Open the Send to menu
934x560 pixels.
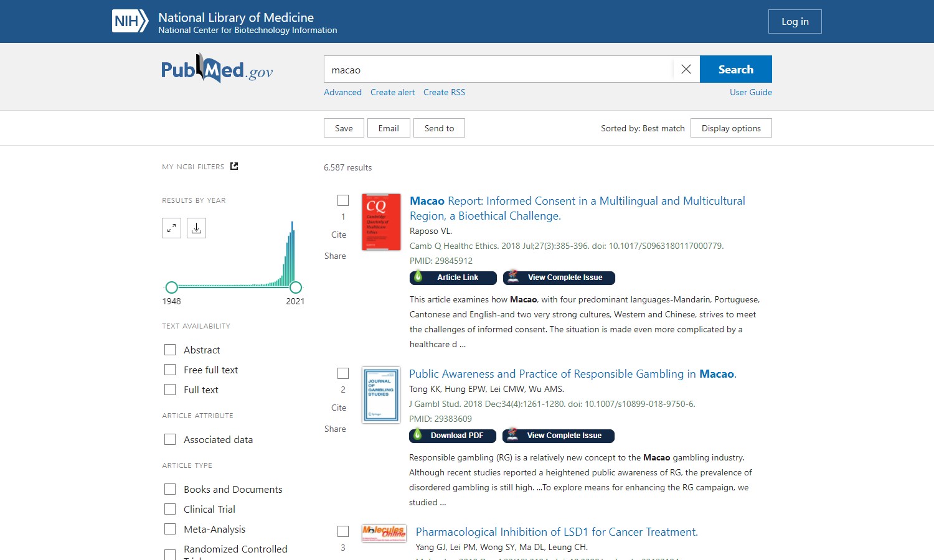click(439, 128)
